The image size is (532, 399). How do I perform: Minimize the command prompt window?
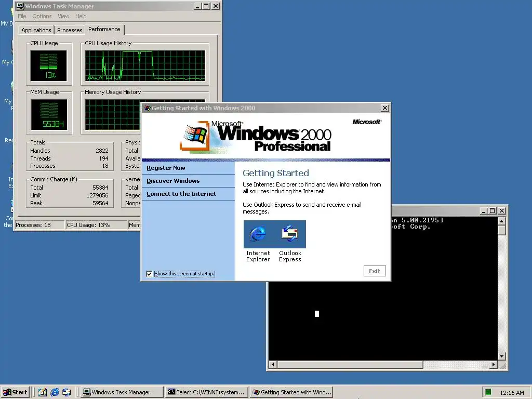[484, 211]
